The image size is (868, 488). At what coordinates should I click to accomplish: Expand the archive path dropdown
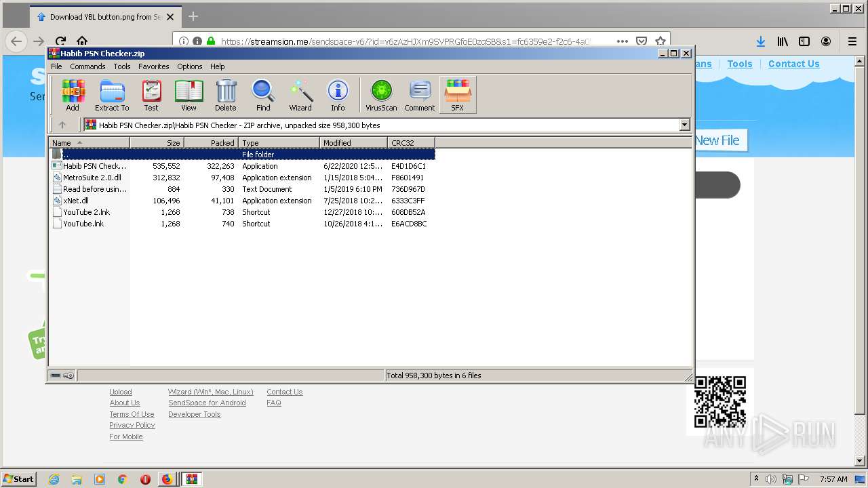684,125
